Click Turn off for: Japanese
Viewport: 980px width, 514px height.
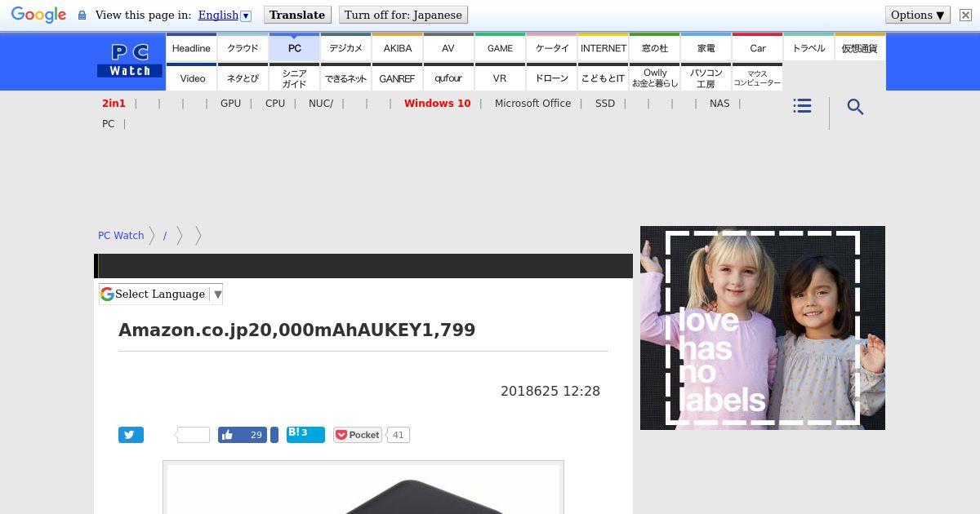coord(403,15)
